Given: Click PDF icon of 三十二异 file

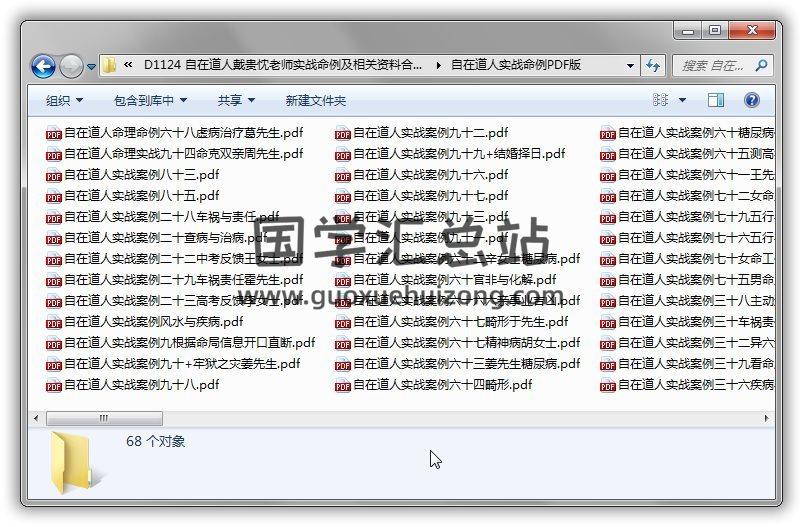Looking at the screenshot, I should [607, 344].
